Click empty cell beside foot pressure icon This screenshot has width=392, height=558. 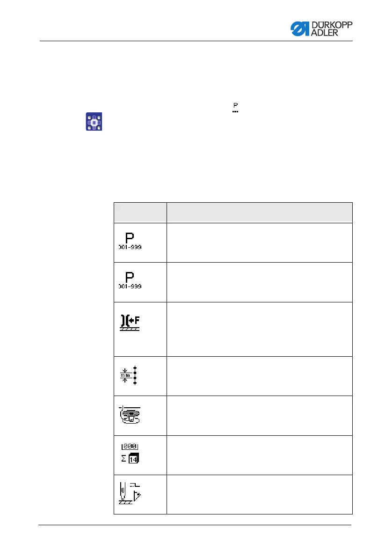(x=260, y=329)
